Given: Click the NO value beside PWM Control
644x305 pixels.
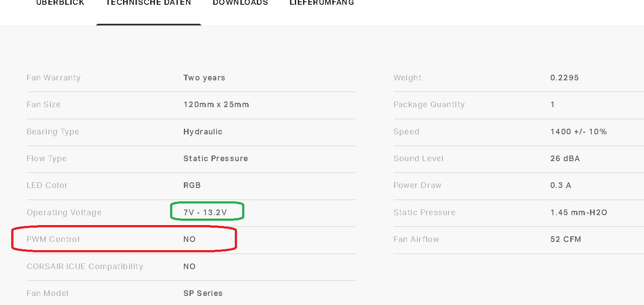Looking at the screenshot, I should [x=189, y=239].
